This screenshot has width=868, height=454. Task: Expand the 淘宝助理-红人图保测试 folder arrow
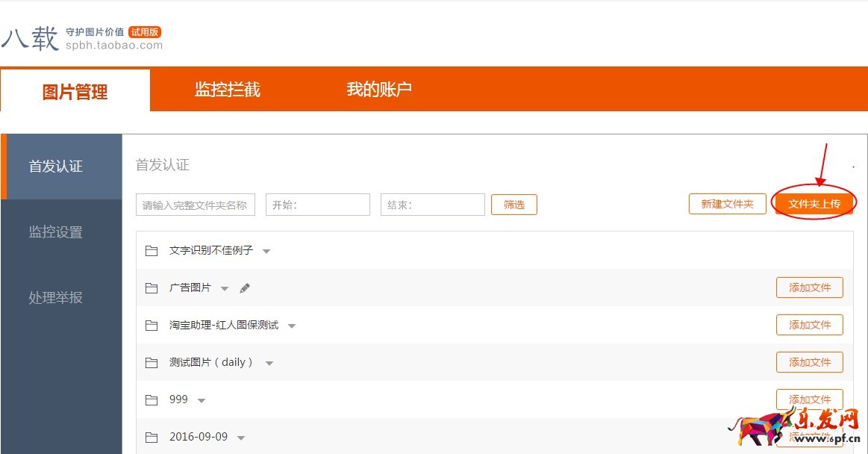[292, 326]
